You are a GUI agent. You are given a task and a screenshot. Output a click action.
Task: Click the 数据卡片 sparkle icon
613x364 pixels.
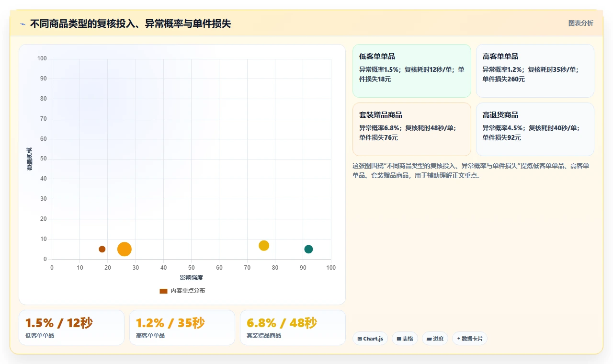[x=459, y=339]
